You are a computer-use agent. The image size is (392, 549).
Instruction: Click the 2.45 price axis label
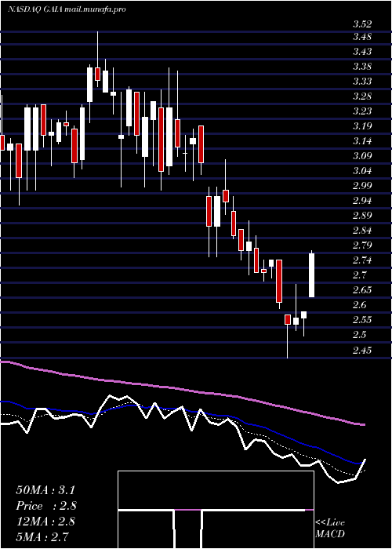coord(362,350)
